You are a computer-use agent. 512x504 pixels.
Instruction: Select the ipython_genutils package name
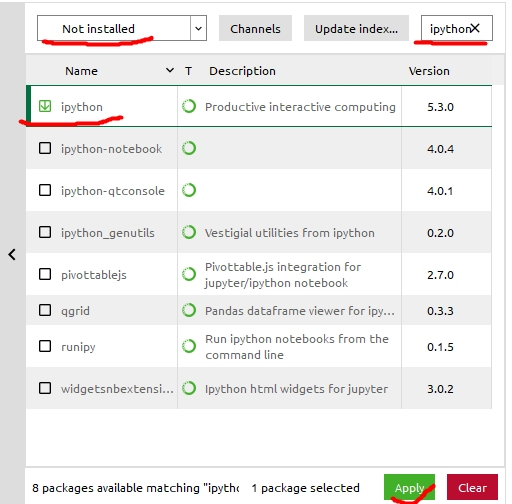tap(108, 233)
